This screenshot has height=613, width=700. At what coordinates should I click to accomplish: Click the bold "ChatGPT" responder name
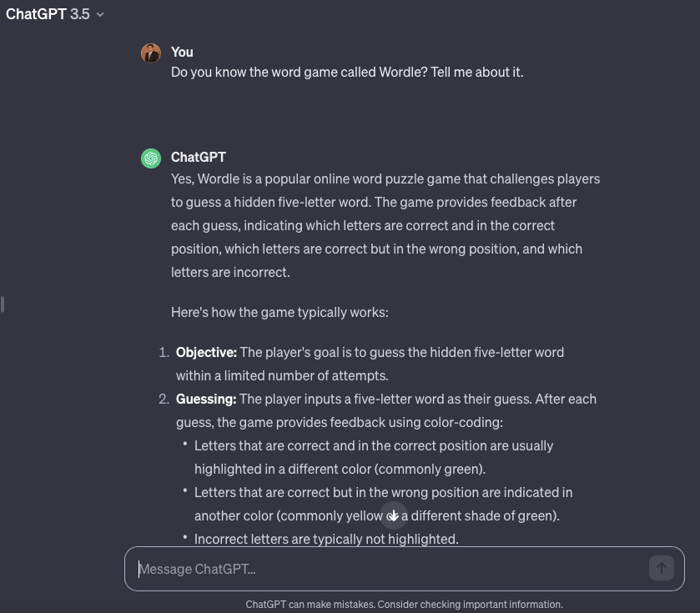[199, 157]
